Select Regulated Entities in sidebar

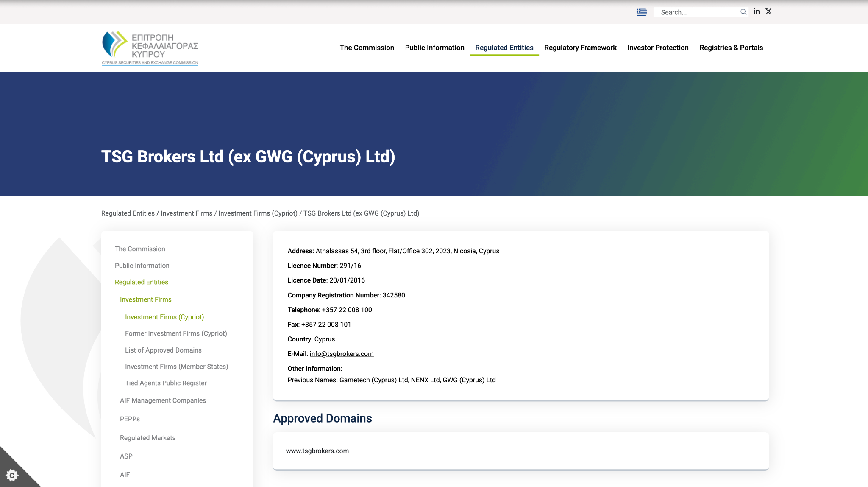(142, 282)
